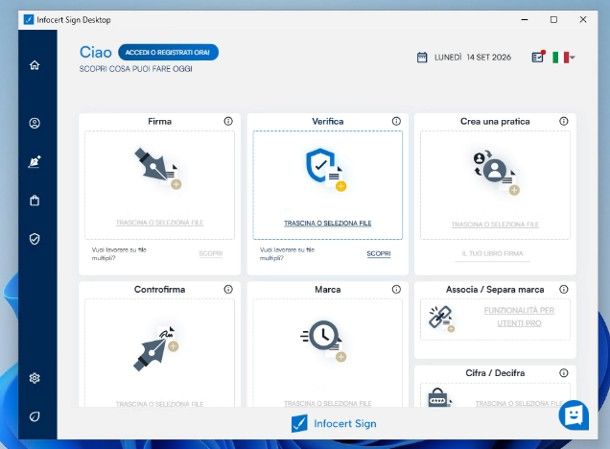The image size is (610, 449).
Task: Open the shield verification sidebar icon
Action: 35,239
